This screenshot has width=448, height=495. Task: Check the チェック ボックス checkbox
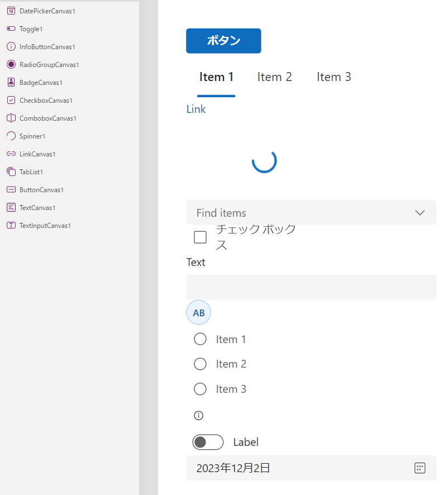(200, 237)
